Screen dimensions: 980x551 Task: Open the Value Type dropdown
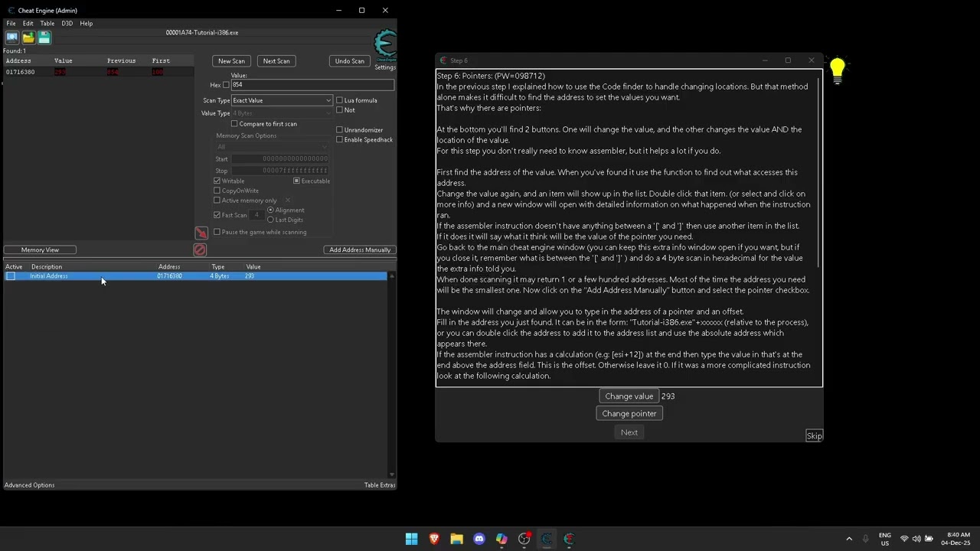[282, 113]
